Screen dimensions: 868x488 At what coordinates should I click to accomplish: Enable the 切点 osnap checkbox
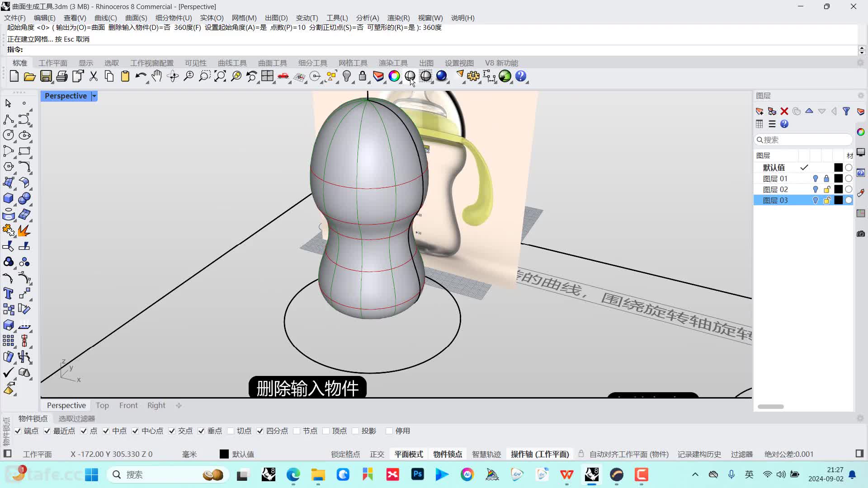231,431
